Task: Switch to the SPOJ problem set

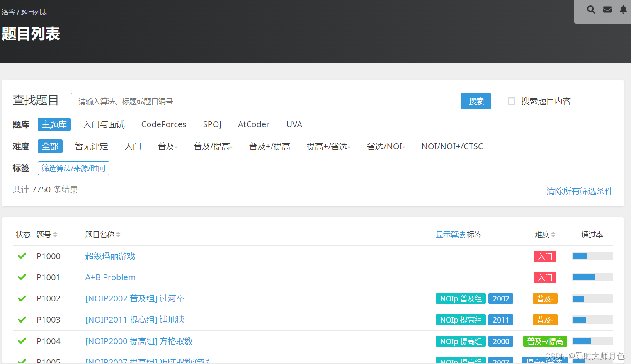Action: click(212, 124)
